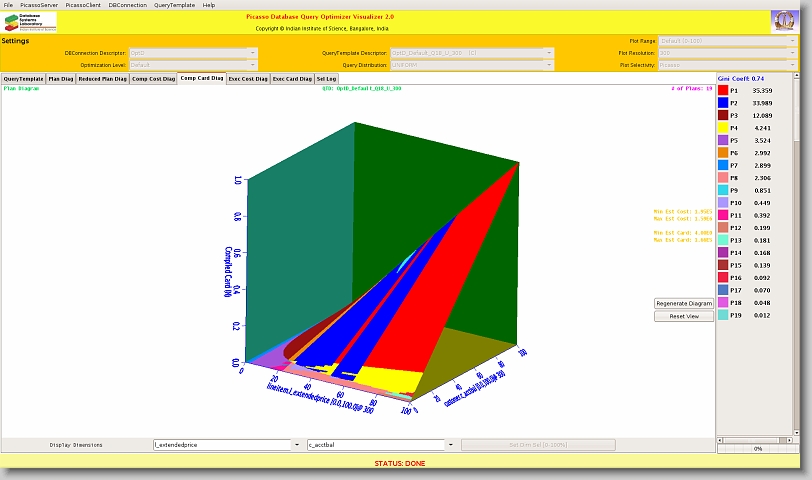Click the plan legend vertical scrollbar
The height and width of the screenshot is (480, 812).
coord(796,250)
